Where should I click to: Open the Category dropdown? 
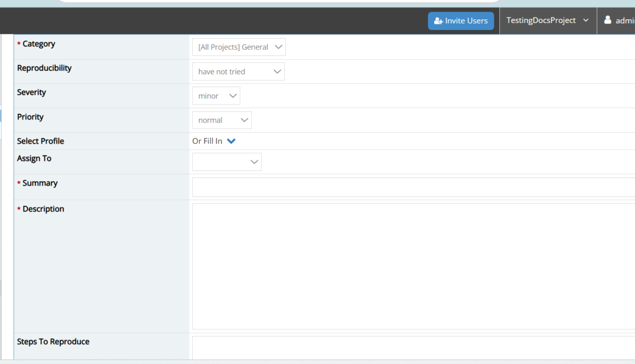pyautogui.click(x=239, y=47)
